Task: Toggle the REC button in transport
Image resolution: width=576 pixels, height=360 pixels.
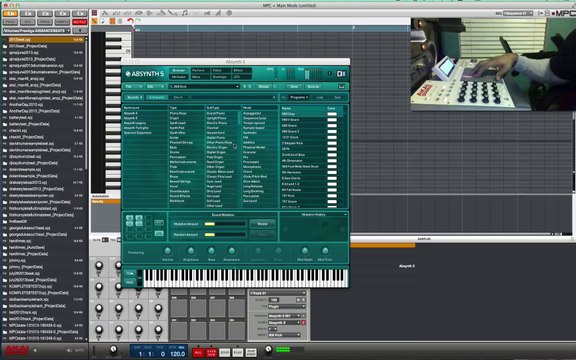Action: [x=198, y=353]
